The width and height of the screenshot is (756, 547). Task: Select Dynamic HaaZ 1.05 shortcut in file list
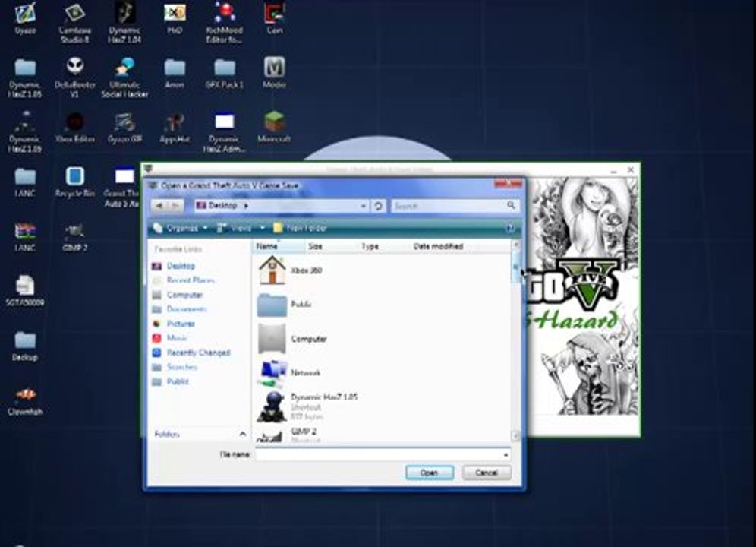coord(307,406)
